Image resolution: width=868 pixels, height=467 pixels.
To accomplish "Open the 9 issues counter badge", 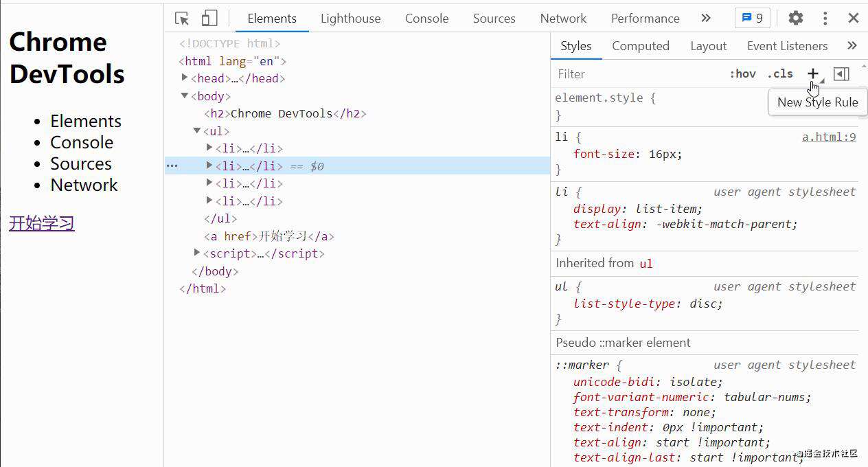I will click(x=752, y=19).
